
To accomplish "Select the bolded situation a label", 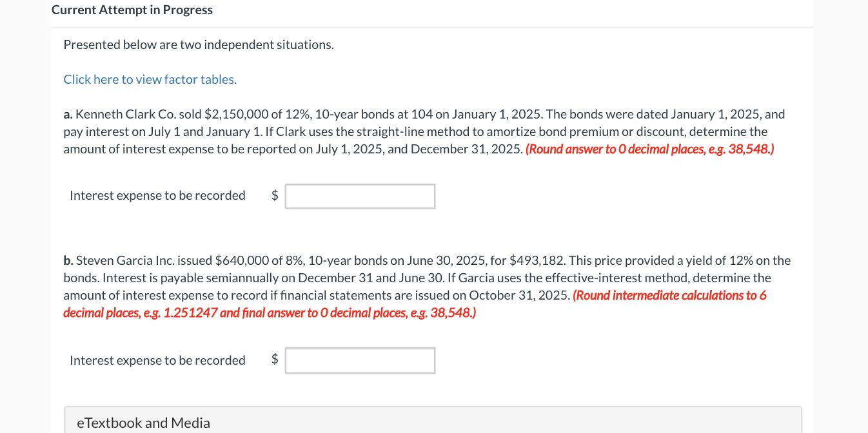I will (67, 113).
